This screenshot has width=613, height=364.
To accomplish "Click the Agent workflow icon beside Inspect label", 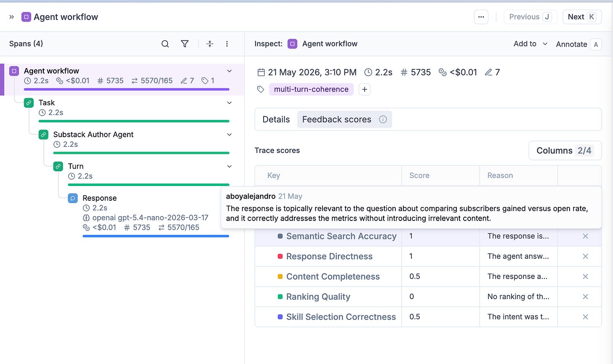I will [292, 44].
